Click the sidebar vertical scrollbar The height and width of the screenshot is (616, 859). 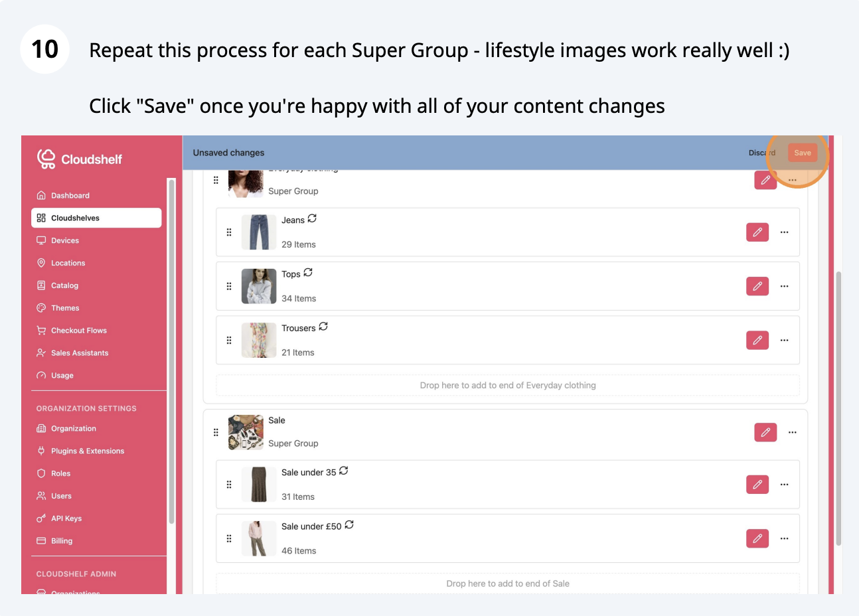[171, 352]
